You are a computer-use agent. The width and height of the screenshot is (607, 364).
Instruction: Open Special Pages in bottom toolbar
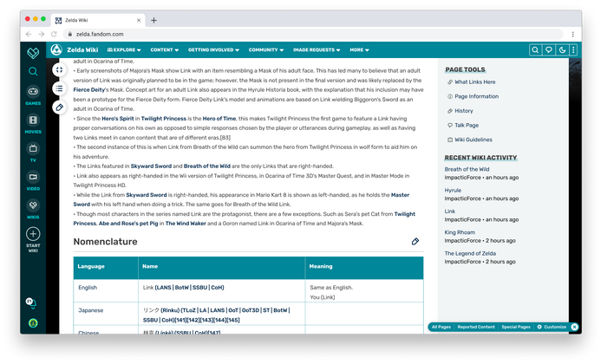tap(516, 327)
